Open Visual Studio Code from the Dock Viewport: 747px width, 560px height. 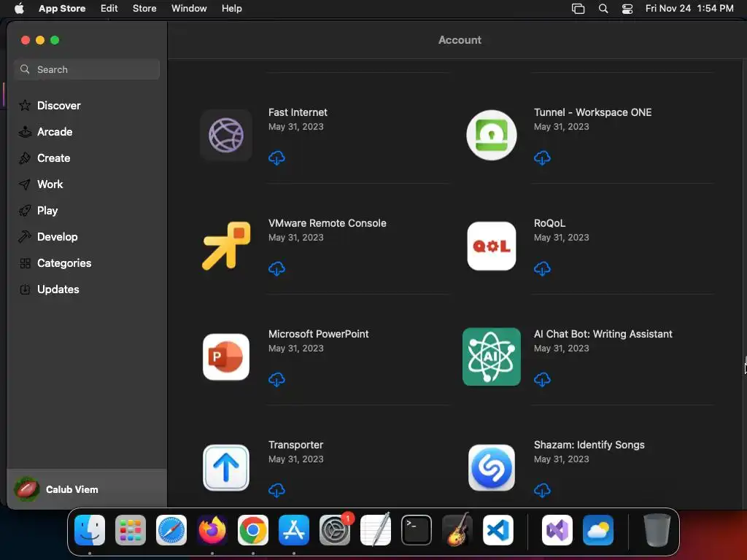click(498, 530)
